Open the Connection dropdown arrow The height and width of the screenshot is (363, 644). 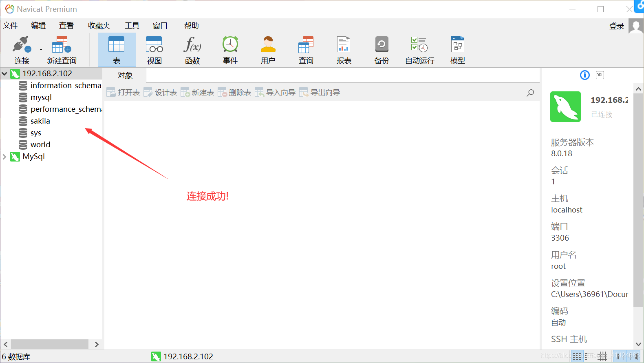pos(41,50)
